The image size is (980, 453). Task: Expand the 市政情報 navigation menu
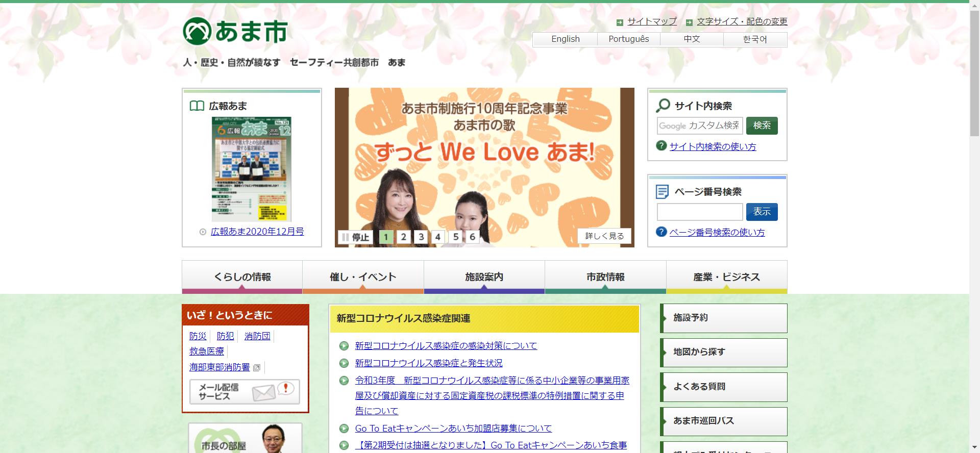point(605,277)
